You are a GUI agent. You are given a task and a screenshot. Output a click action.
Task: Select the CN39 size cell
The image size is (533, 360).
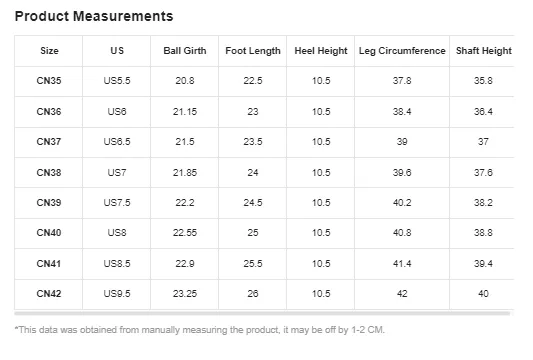pyautogui.click(x=49, y=203)
